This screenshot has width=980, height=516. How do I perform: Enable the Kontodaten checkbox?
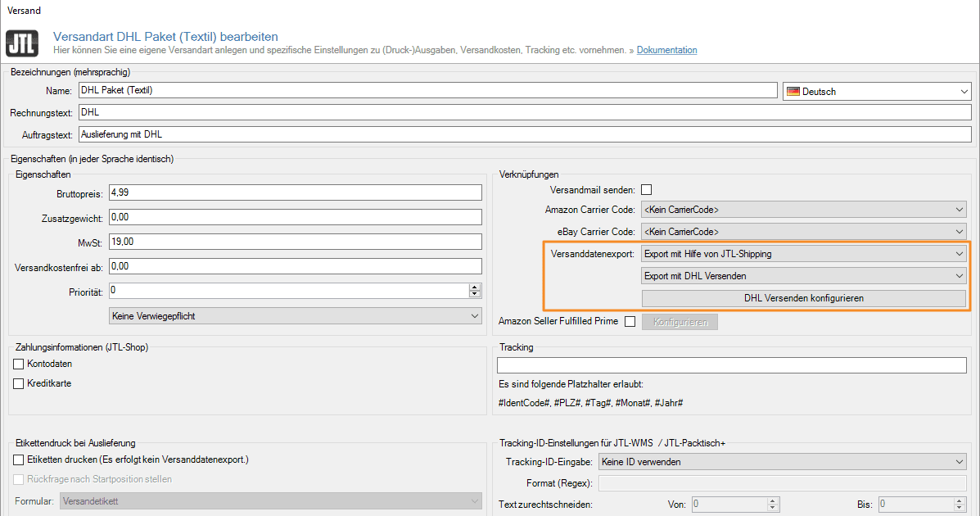tap(19, 364)
